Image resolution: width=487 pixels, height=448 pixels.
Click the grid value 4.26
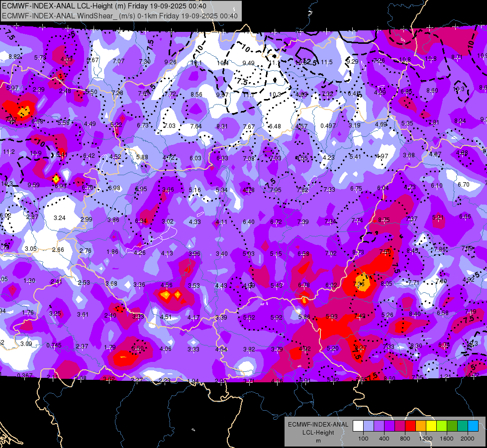[x=139, y=253]
